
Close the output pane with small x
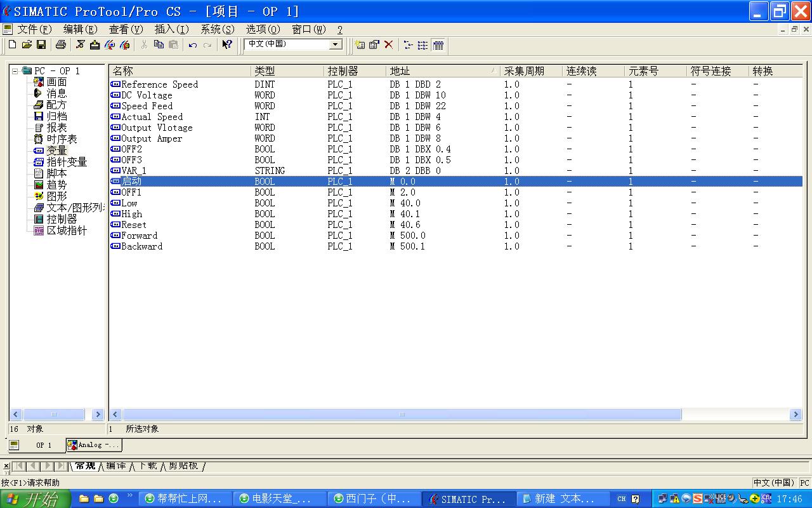6,466
